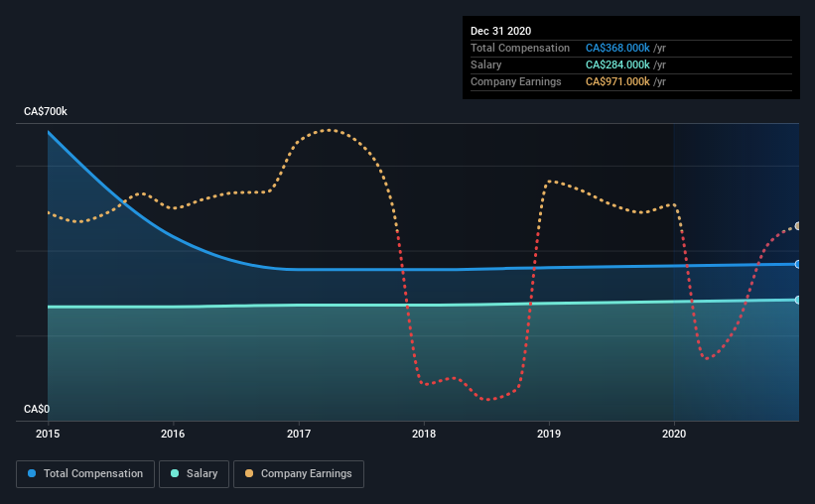Click the 2017 x-axis label

pyautogui.click(x=299, y=434)
